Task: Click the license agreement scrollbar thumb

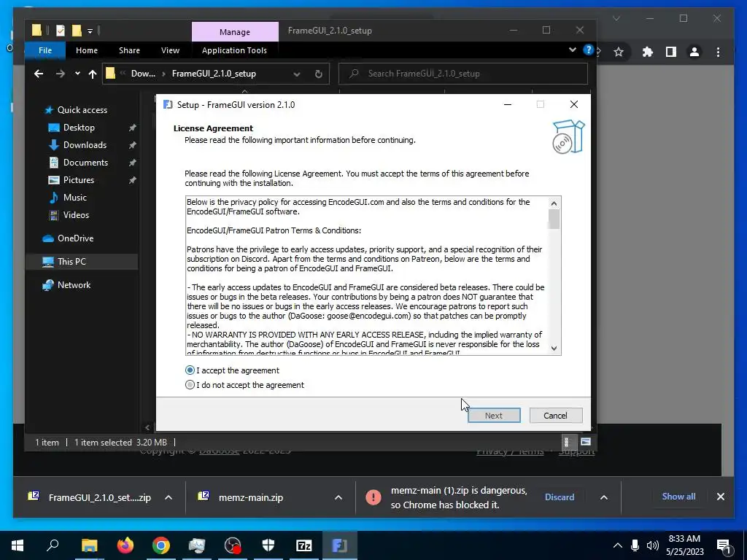Action: (554, 219)
